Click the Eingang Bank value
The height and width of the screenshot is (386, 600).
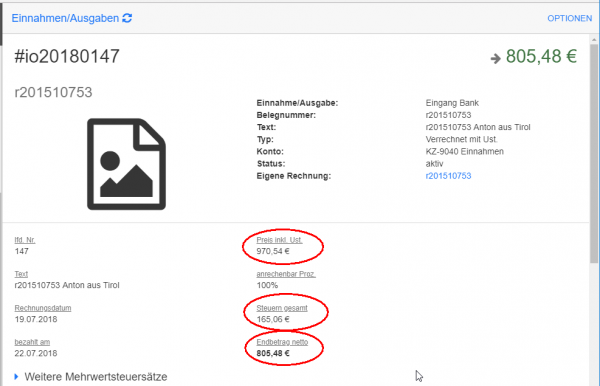pos(452,103)
